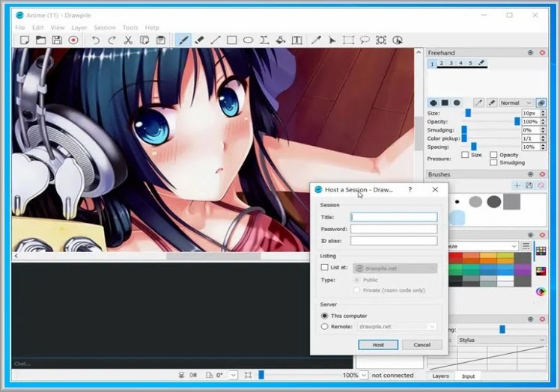Select the Eraser tool in the toolbar
Image resolution: width=560 pixels, height=392 pixels.
pos(199,40)
